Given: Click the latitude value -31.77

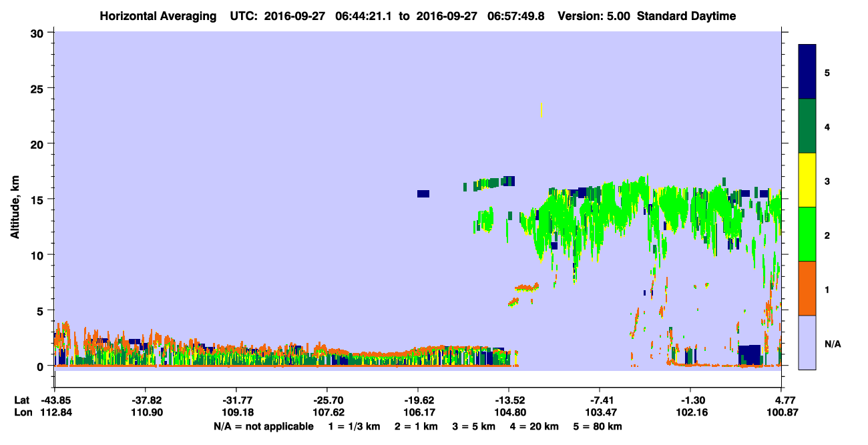Looking at the screenshot, I should pos(236,400).
